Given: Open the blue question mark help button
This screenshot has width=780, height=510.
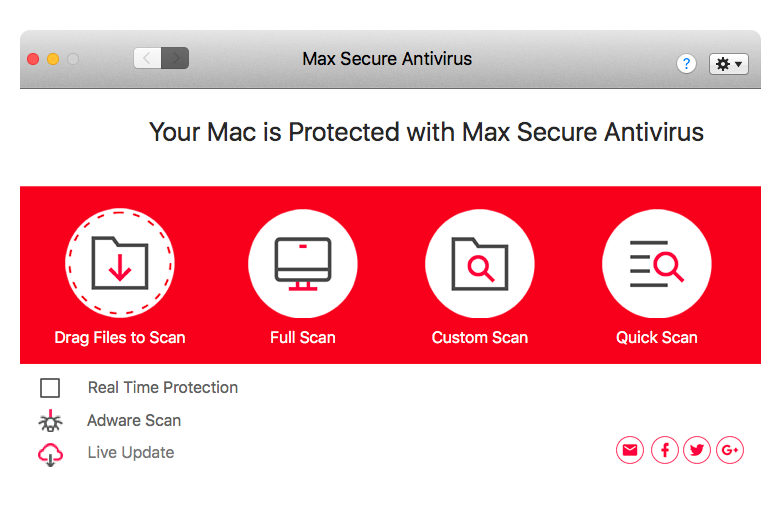Looking at the screenshot, I should (x=686, y=64).
